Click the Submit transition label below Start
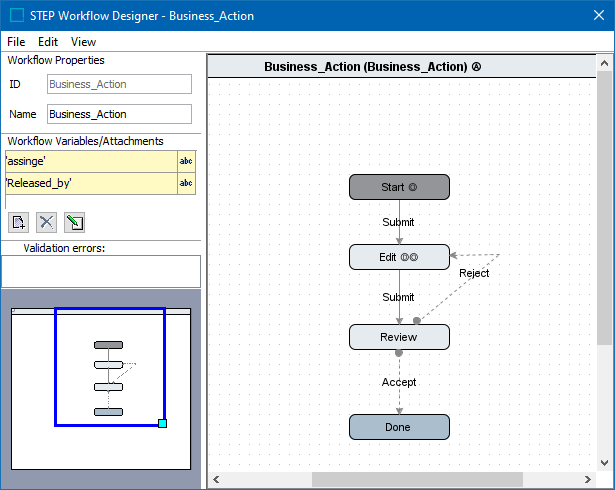Image resolution: width=615 pixels, height=490 pixels. 398,222
